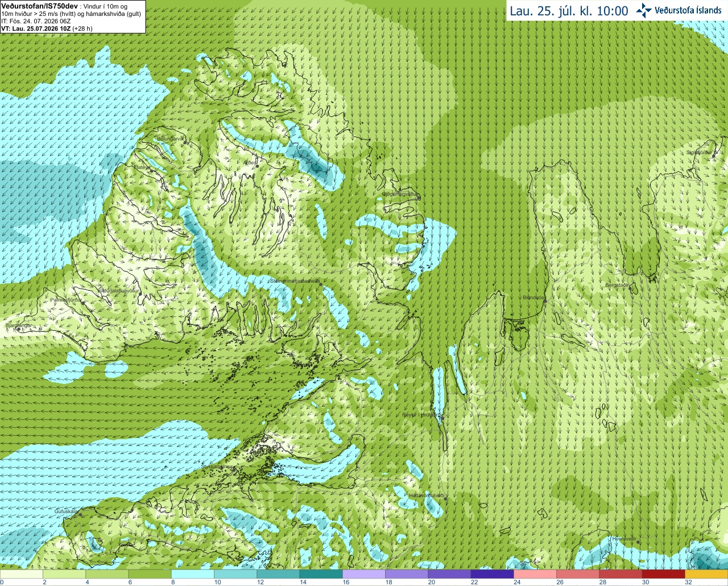
Task: Select the Gjögurflugvöllur station marker
Action: 418,198
